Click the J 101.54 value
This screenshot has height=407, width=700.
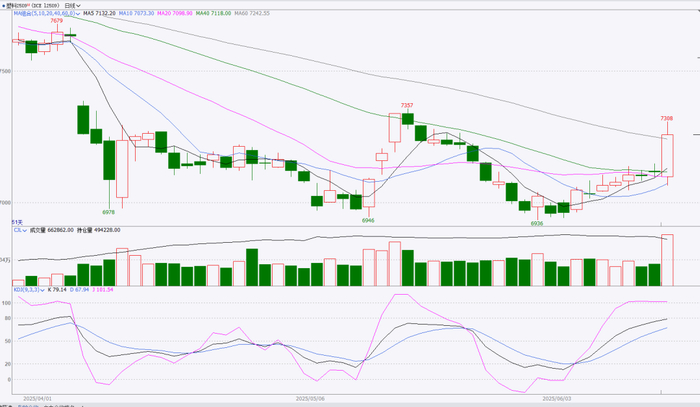(x=103, y=290)
